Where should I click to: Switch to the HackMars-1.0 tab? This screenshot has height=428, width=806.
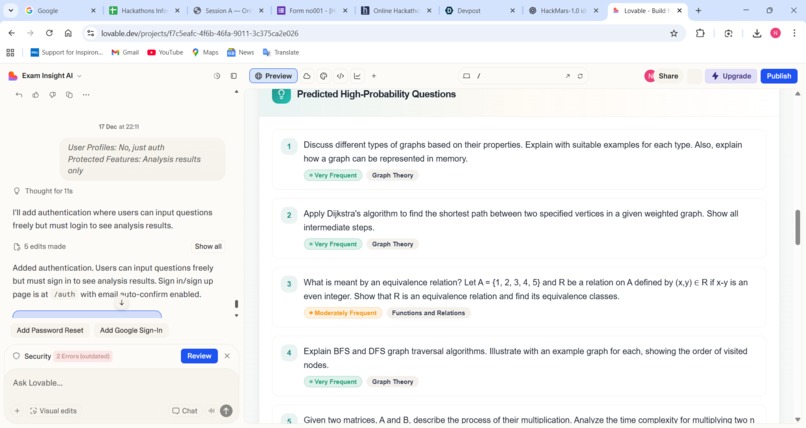[563, 10]
